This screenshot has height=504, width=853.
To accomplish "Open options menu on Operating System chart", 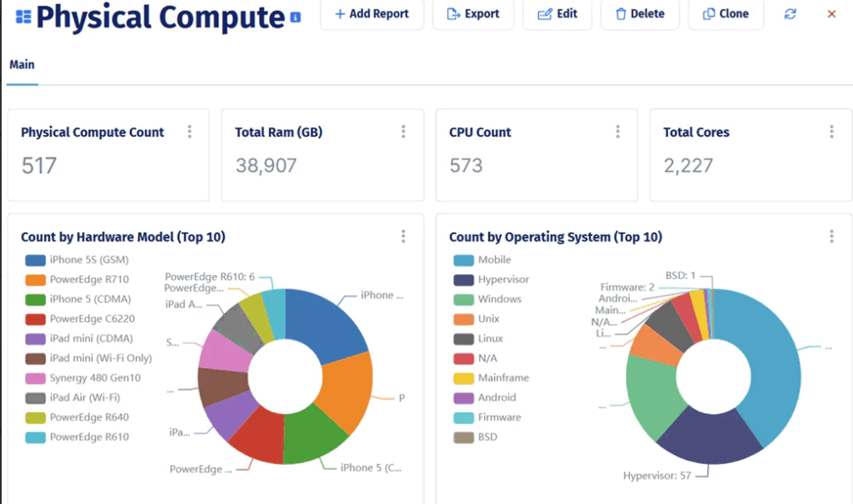I will (831, 236).
